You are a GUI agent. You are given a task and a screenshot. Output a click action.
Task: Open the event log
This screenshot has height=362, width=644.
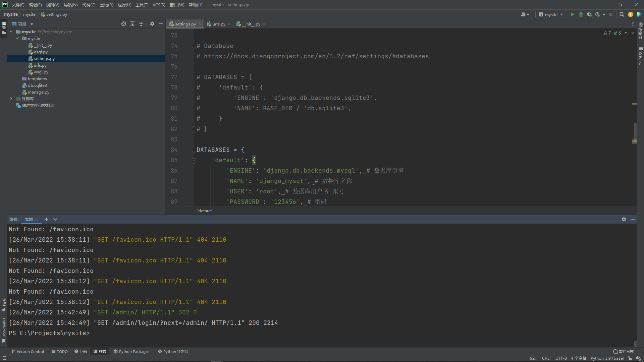tap(624, 352)
